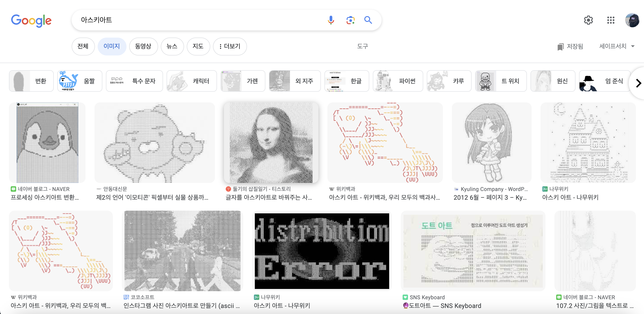Viewport: 644px width, 314px height.
Task: Click the magnifying glass search button
Action: pos(368,20)
